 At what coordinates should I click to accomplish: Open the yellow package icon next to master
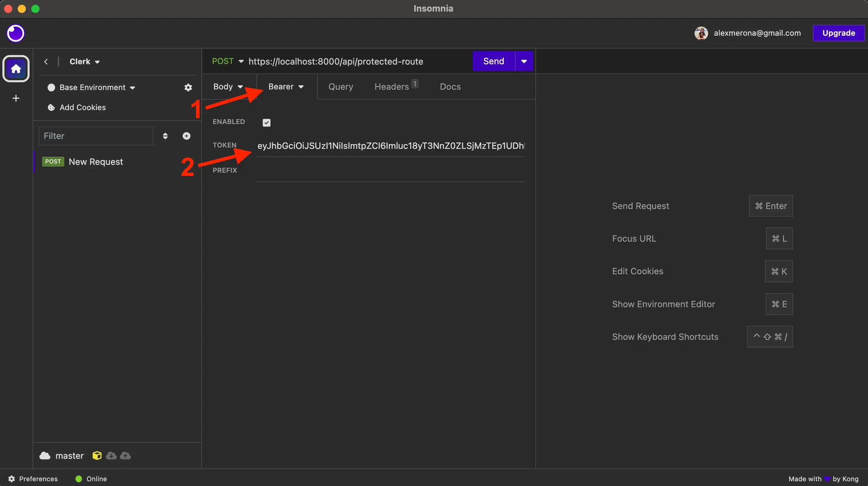tap(97, 456)
